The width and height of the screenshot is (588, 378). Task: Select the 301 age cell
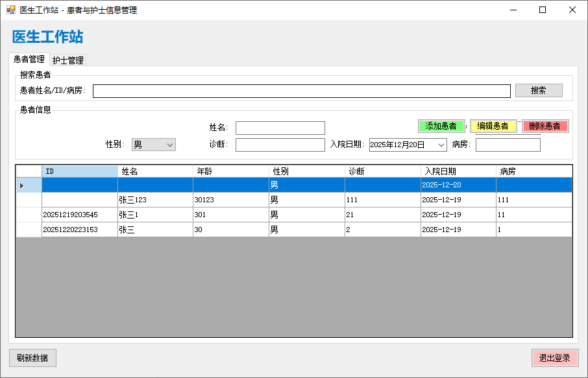pos(231,215)
